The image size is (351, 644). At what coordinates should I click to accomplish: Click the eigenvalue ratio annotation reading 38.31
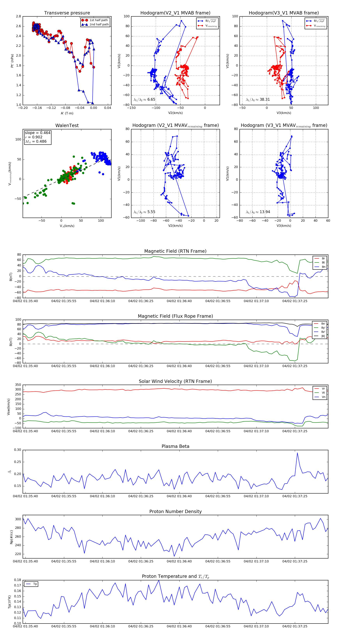point(258,100)
